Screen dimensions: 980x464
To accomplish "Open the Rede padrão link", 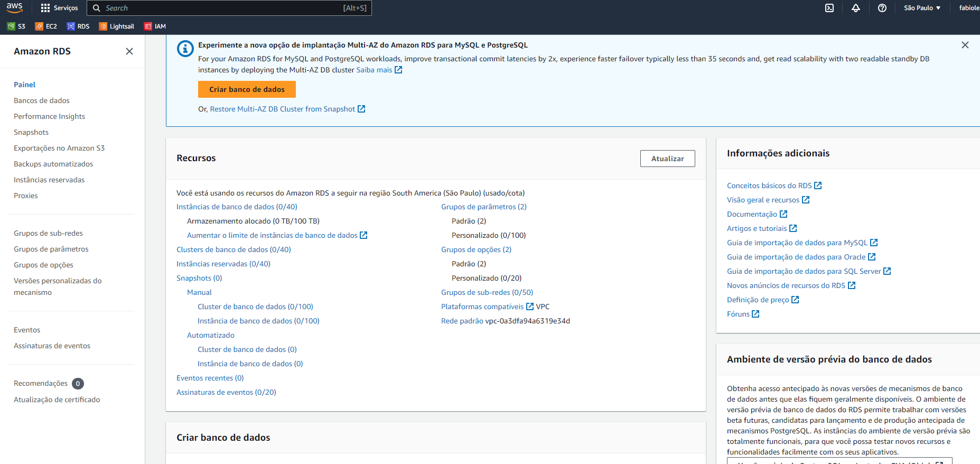I will 462,321.
